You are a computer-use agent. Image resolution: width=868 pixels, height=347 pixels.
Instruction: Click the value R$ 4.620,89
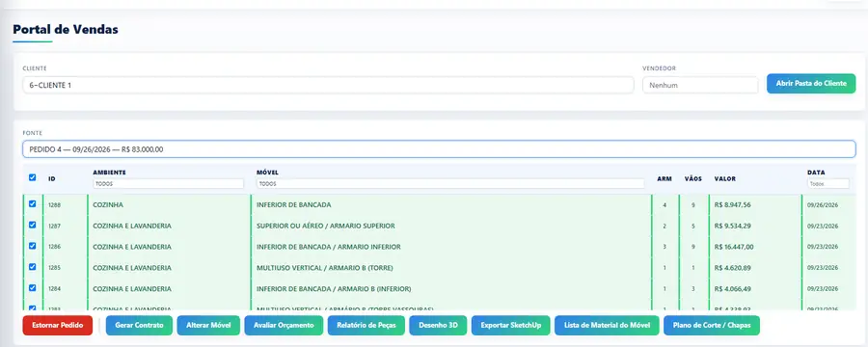point(732,268)
